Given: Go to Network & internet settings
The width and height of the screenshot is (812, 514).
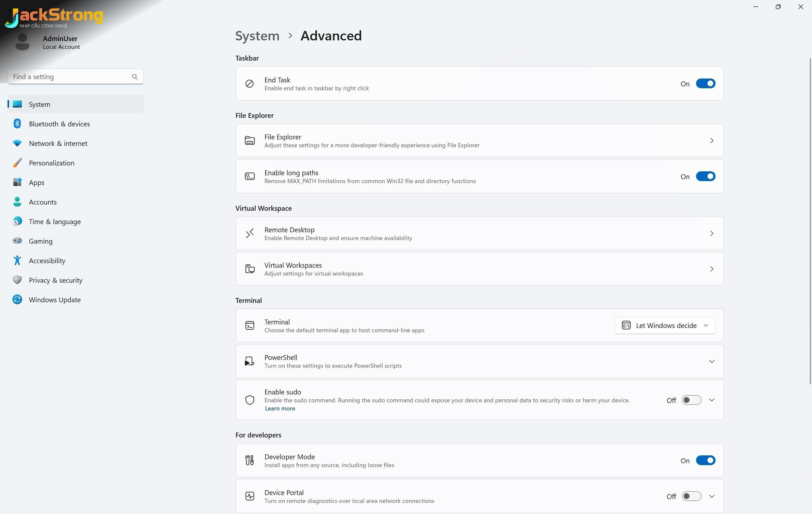Looking at the screenshot, I should pyautogui.click(x=76, y=143).
